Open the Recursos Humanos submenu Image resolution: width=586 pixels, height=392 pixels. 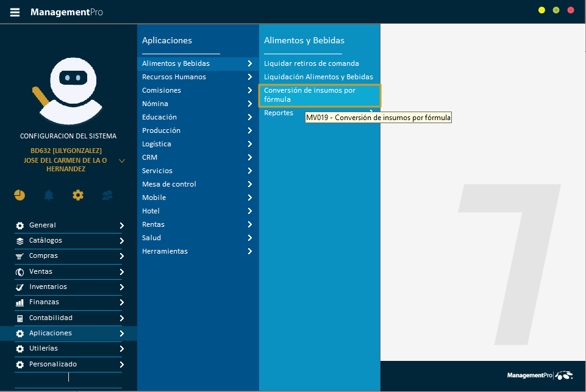click(198, 77)
